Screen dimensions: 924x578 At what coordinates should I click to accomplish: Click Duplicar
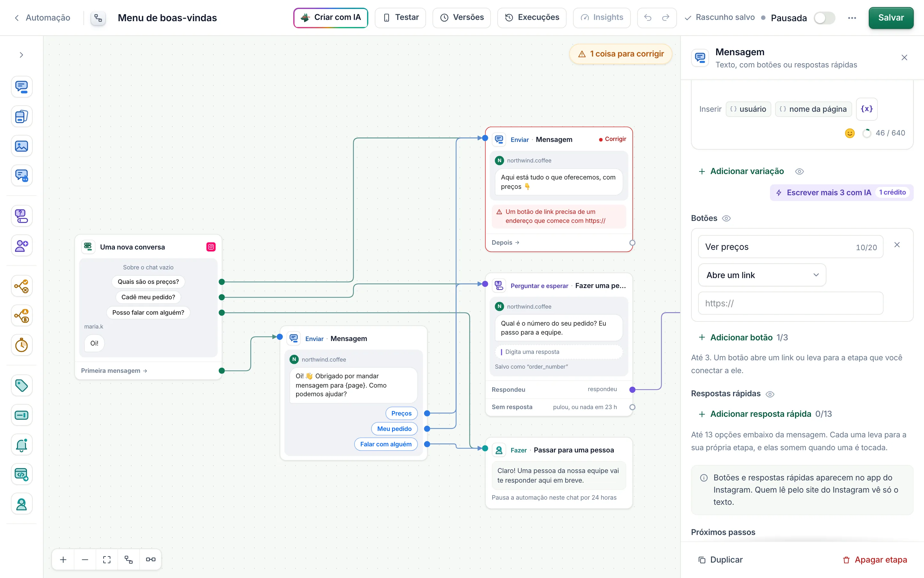pyautogui.click(x=720, y=560)
